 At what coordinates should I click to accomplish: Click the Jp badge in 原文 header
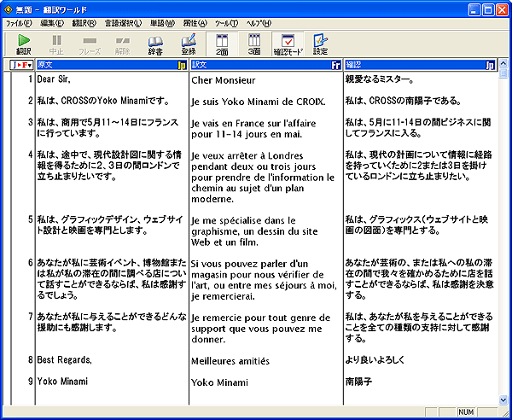(182, 66)
